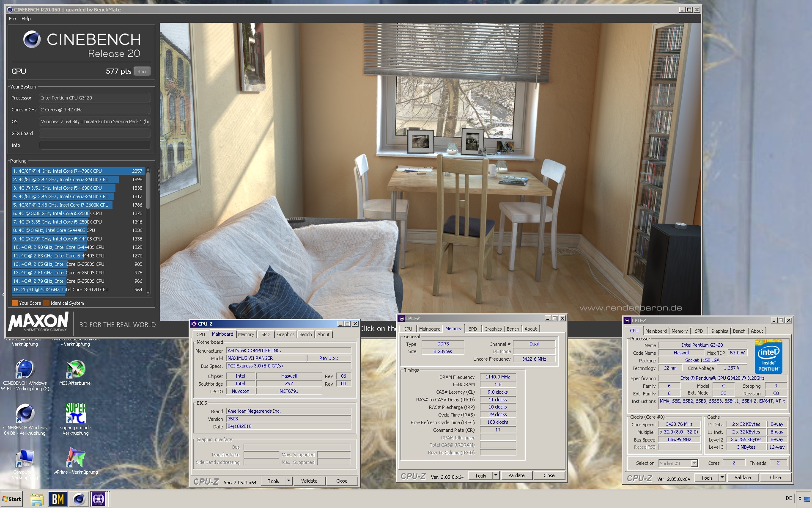Click the orange Your Score legend swatch
This screenshot has width=812, height=508.
tap(15, 303)
